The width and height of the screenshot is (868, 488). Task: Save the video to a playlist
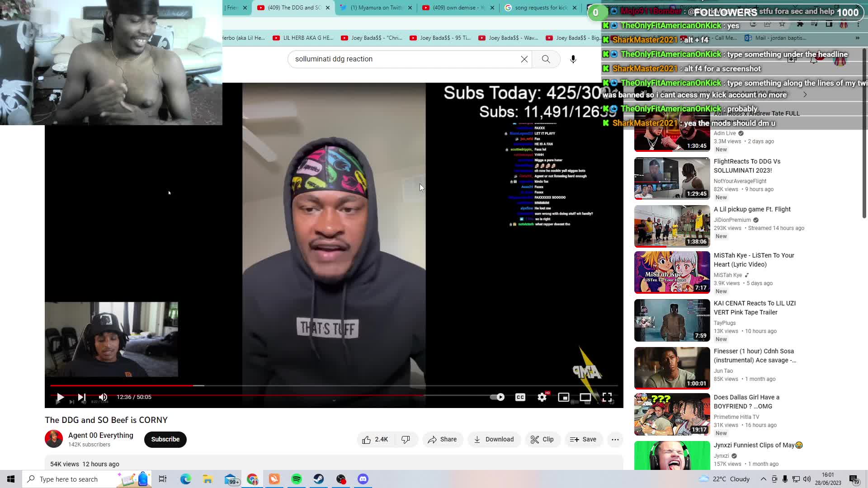click(583, 439)
